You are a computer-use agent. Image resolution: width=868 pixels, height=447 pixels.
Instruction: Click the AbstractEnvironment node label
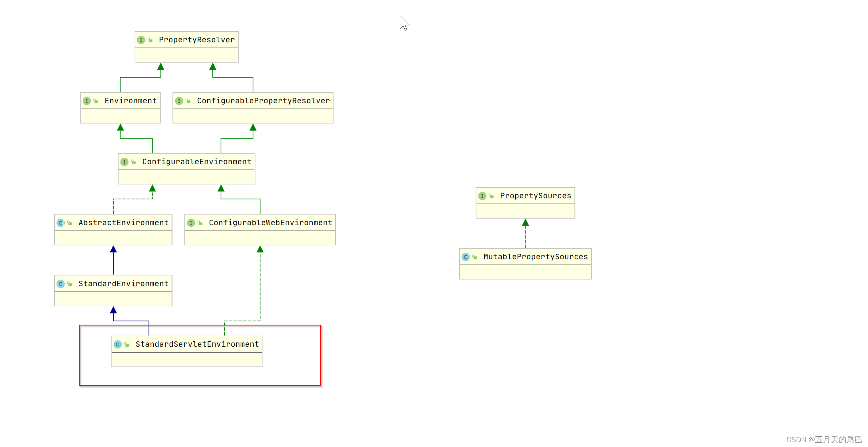click(123, 223)
